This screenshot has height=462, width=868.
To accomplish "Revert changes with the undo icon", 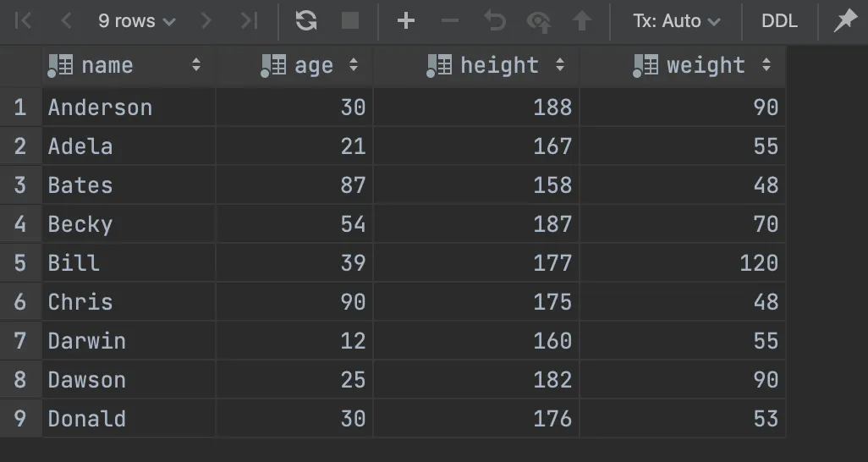I will point(494,21).
